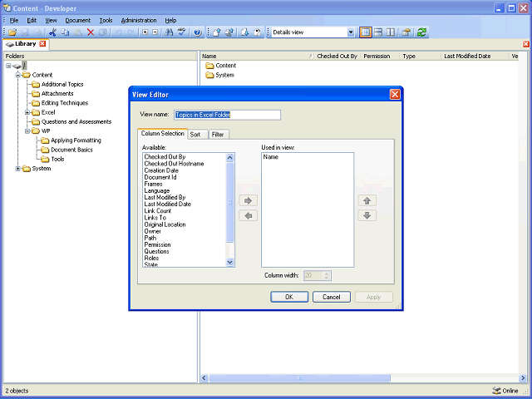Select Questions and Assessments folder in tree
Screen dimensions: 532x399
click(x=76, y=121)
